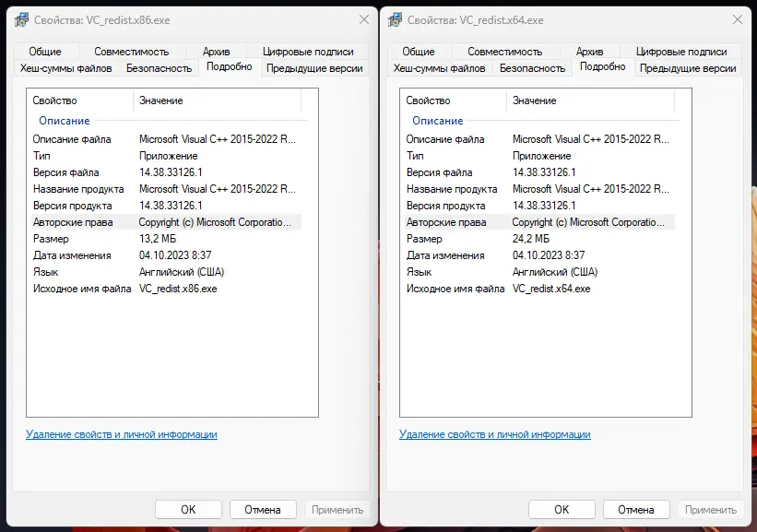Open Предыдущие версии tab in x86 window
The height and width of the screenshot is (532, 757).
314,68
